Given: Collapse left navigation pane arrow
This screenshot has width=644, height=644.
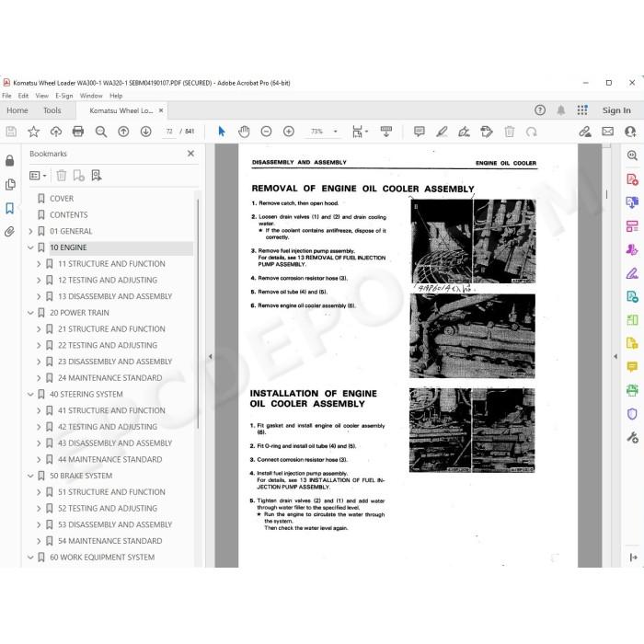Looking at the screenshot, I should [x=211, y=357].
